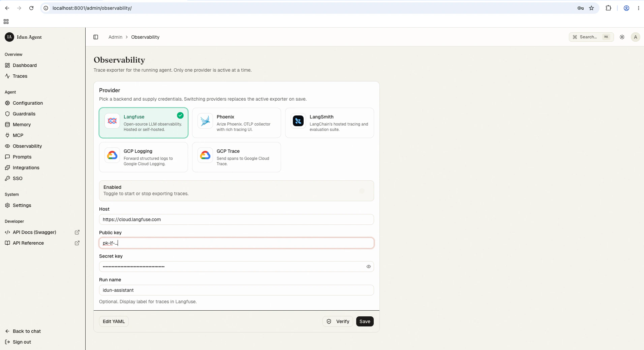Click browser back arrow
Screen dimensions: 644x350
[x=7, y=8]
